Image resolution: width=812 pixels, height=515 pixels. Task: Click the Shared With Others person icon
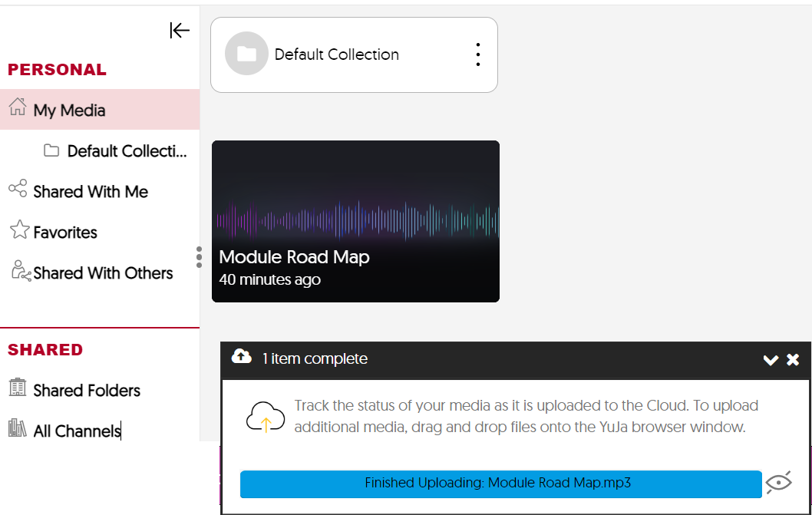pos(20,271)
